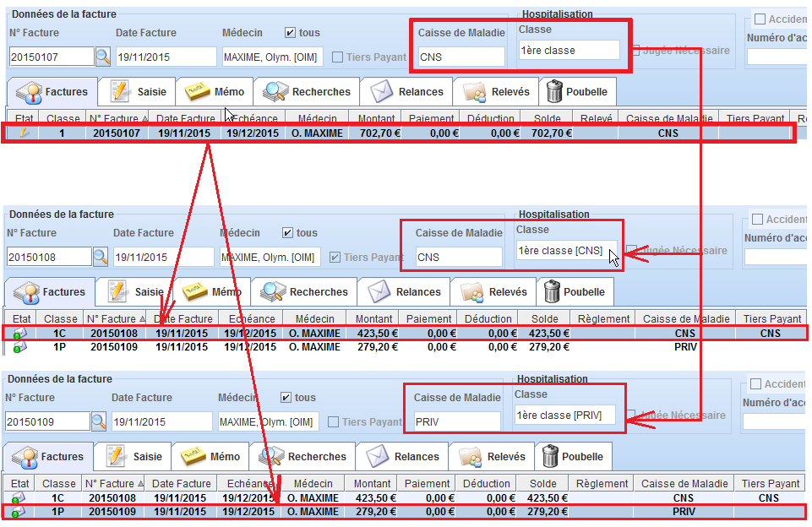Click the search magnifier next to 20150108 field
This screenshot has width=812, height=527.
point(101,257)
